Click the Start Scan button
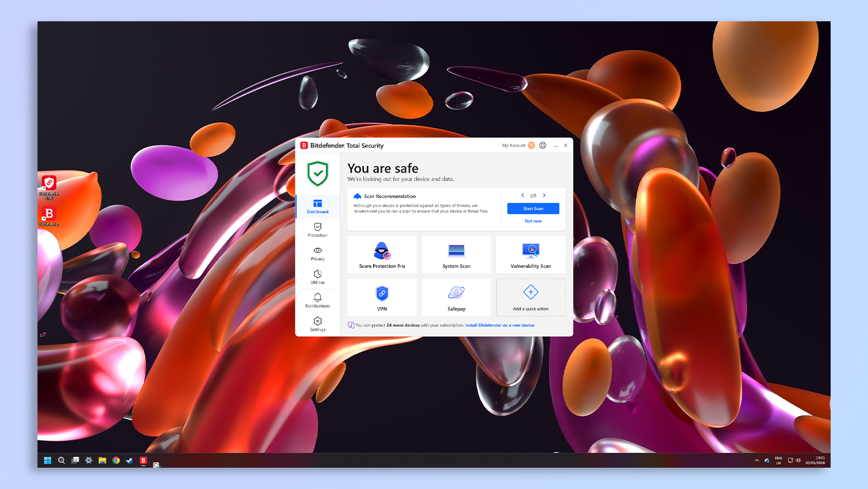The width and height of the screenshot is (868, 489). (x=533, y=208)
